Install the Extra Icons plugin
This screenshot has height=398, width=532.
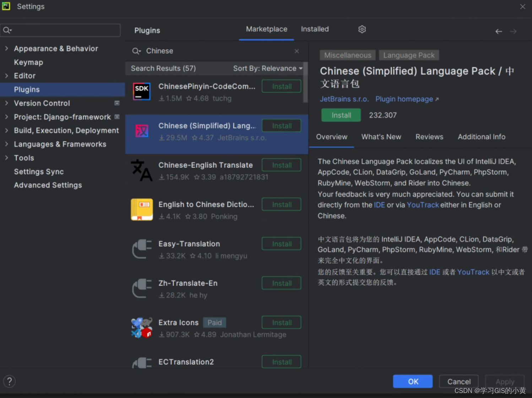point(282,322)
